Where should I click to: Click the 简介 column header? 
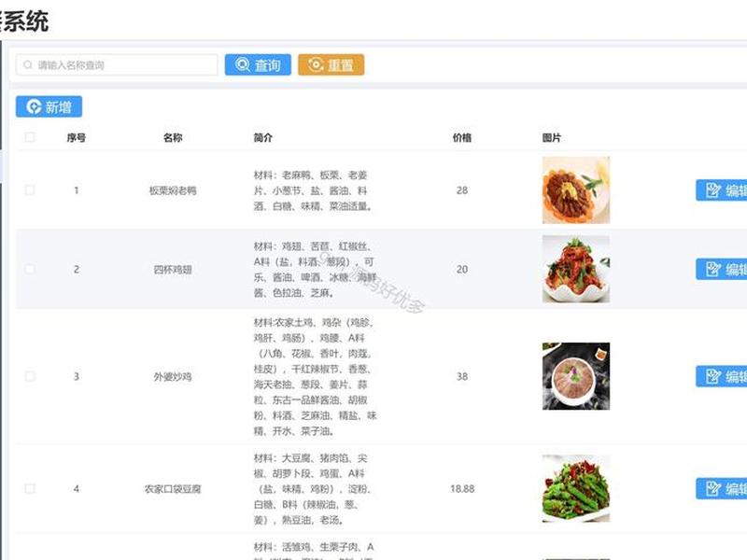coord(263,137)
